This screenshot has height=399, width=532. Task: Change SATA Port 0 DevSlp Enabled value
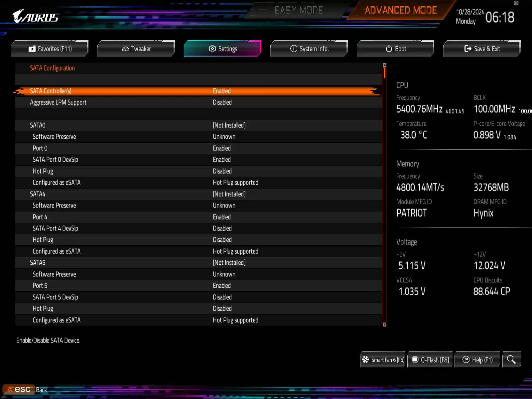coord(222,160)
